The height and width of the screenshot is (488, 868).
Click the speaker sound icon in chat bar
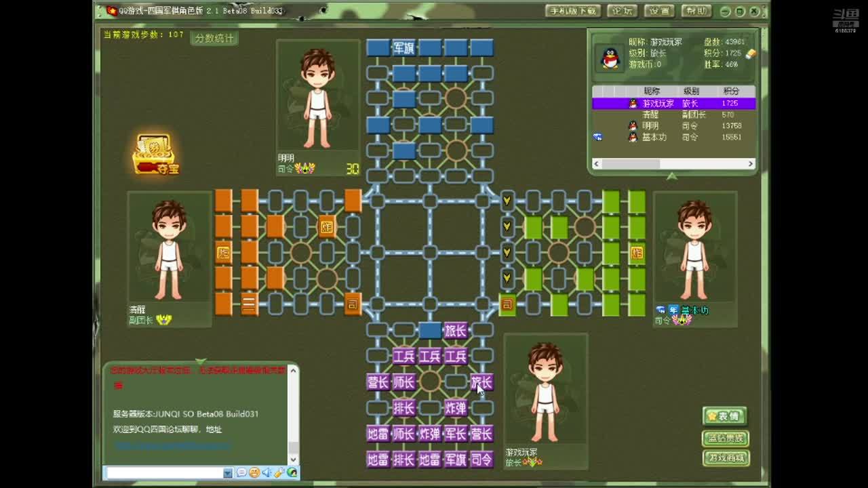(267, 472)
